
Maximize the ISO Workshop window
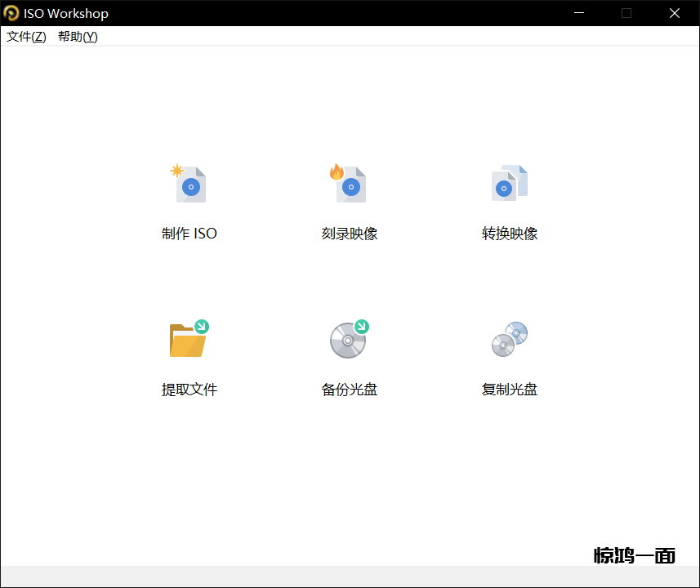pyautogui.click(x=626, y=13)
